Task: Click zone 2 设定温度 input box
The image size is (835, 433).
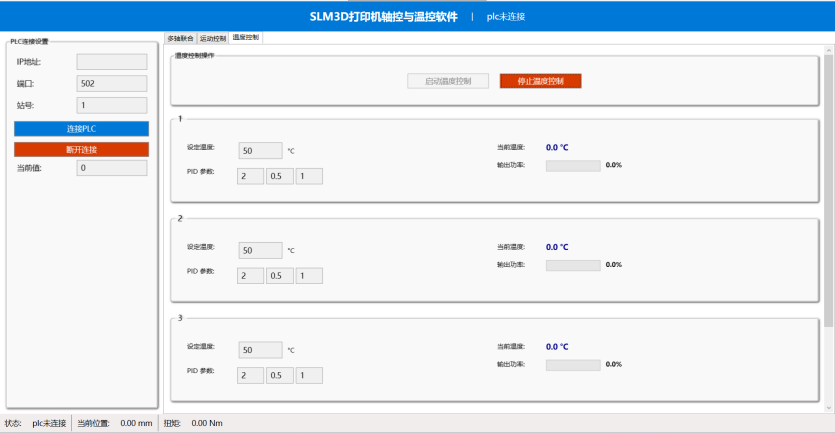Action: point(260,250)
